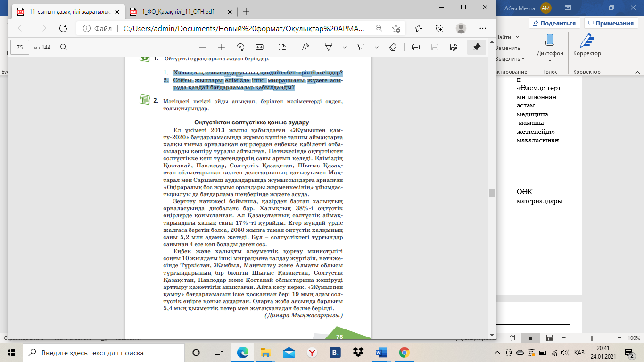Zoom in the PDF with plus icon

point(222,47)
